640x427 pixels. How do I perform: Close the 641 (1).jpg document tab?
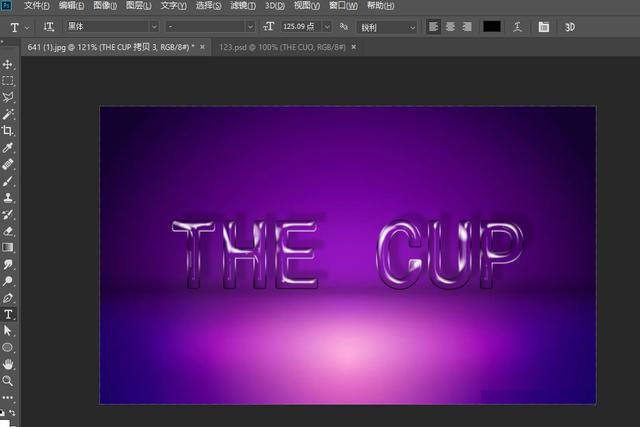click(x=202, y=47)
